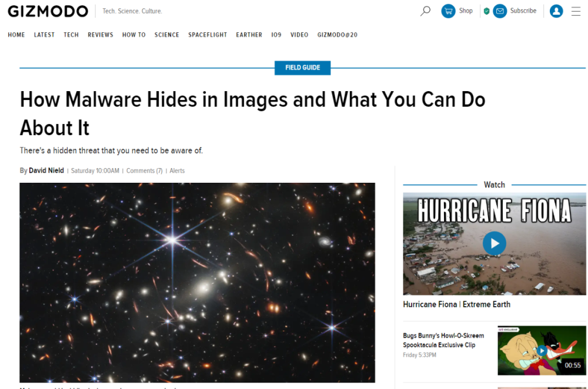Open the EARTHER menu item
Screen dimensions: 588x389
249,35
